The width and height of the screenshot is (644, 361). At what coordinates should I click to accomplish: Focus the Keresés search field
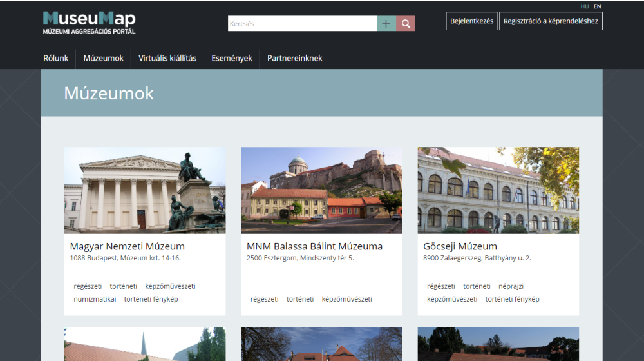[302, 23]
